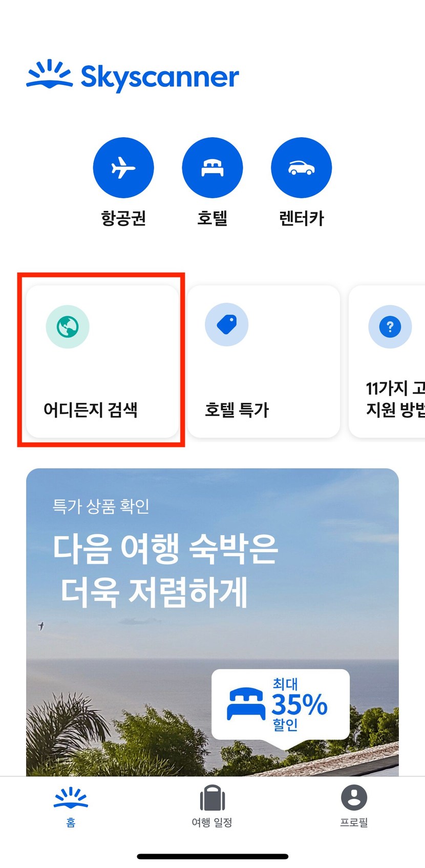Screen dimensions: 425x868
Task: Open the 11가지 지원 방법 card
Action: 387,361
